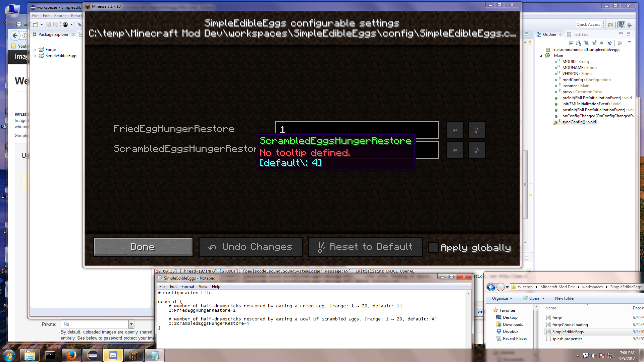Open Private dropdown in browser page
The image size is (644, 362).
131,324
